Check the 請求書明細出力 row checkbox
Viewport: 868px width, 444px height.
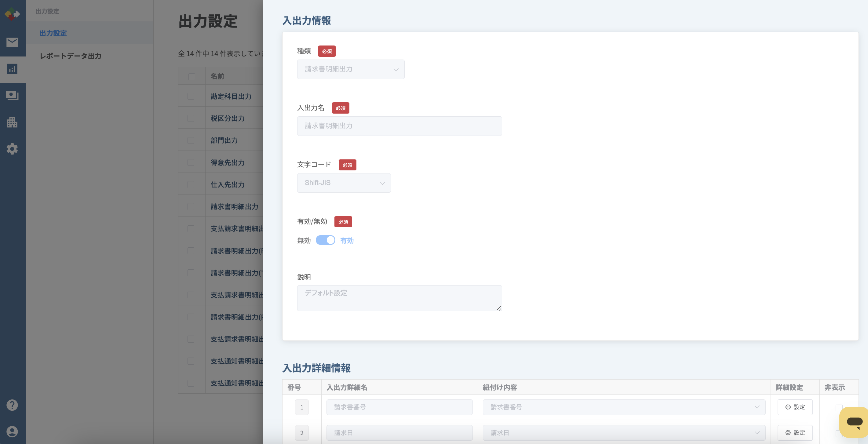click(x=191, y=206)
